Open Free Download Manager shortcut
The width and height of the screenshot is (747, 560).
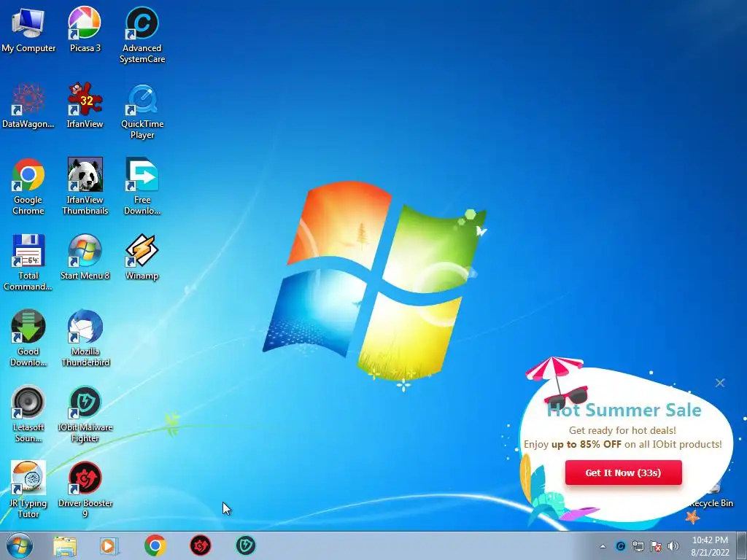[142, 187]
